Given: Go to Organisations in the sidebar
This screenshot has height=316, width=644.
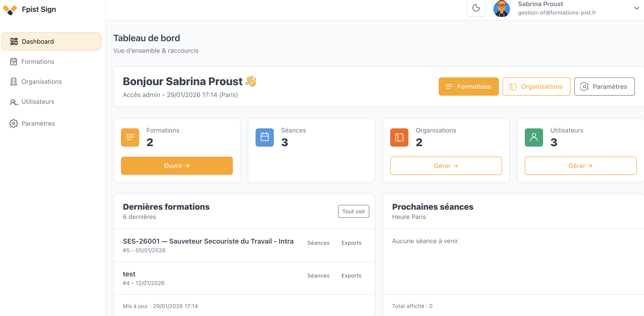Looking at the screenshot, I should 41,82.
